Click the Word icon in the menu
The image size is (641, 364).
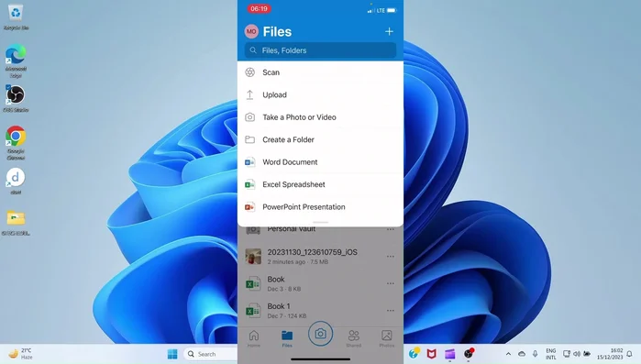(249, 162)
